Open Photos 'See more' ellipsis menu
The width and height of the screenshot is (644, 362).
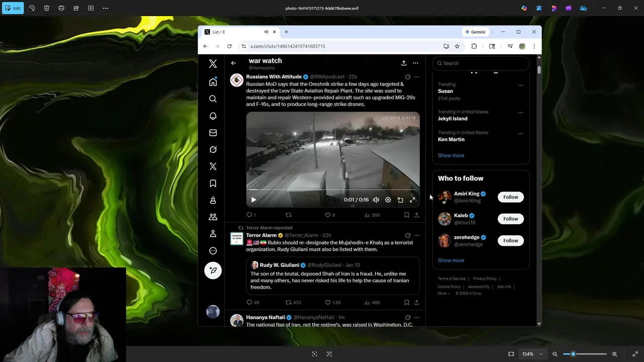coord(106,8)
